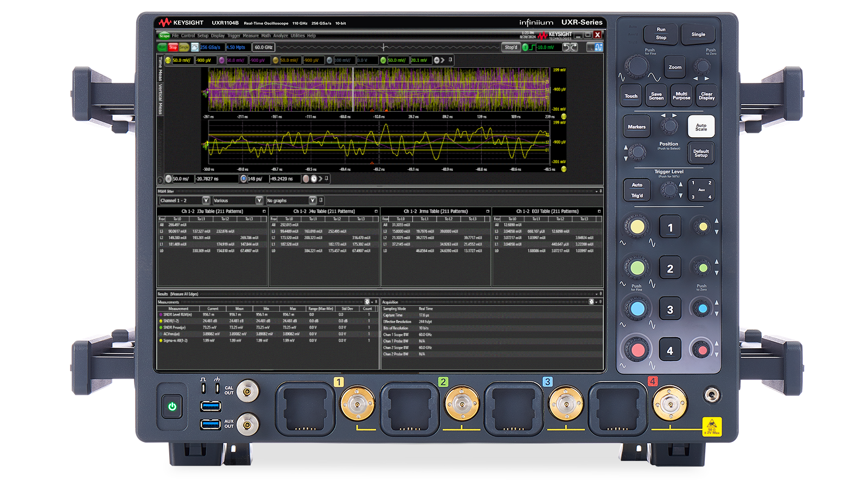Toggle the yellow channel 1-2 indicator

click(168, 60)
